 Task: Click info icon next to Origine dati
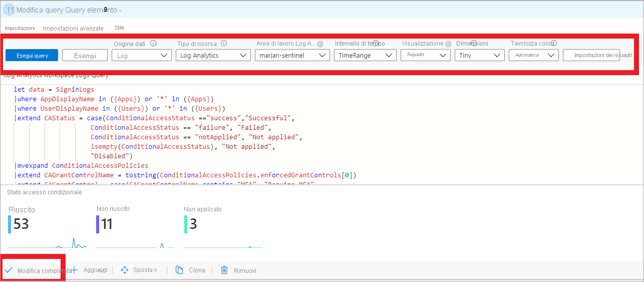[x=153, y=43]
